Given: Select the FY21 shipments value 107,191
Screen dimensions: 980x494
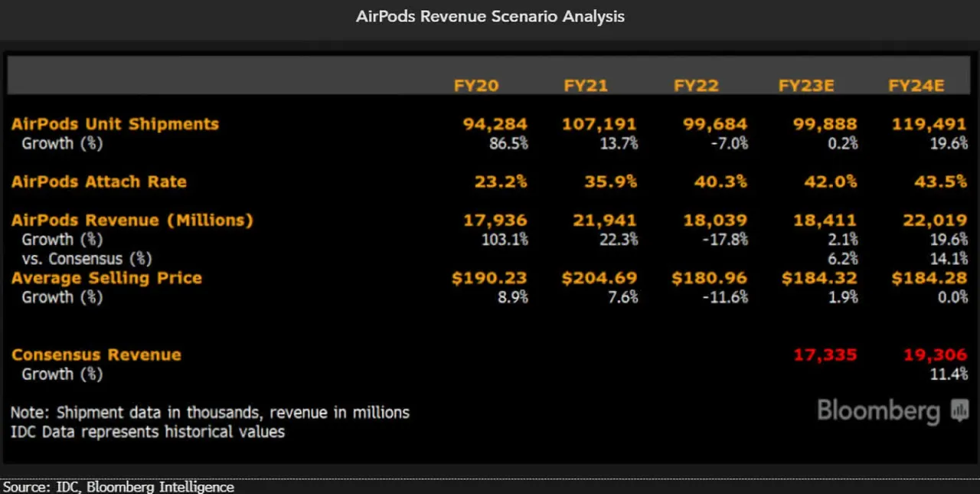Looking at the screenshot, I should click(599, 124).
